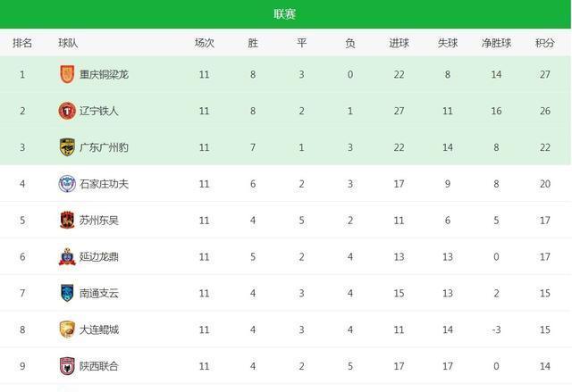Open 陕西联合 team name link
572x392 pixels.
coord(99,366)
